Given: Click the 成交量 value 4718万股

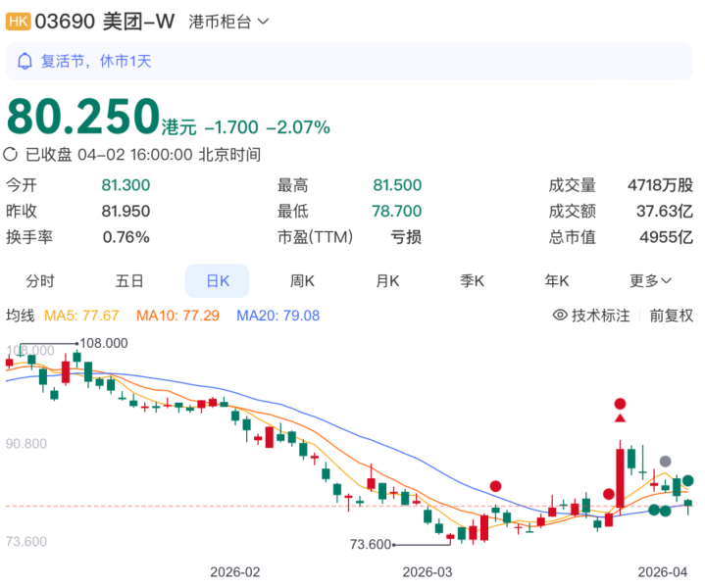Looking at the screenshot, I should click(661, 185).
